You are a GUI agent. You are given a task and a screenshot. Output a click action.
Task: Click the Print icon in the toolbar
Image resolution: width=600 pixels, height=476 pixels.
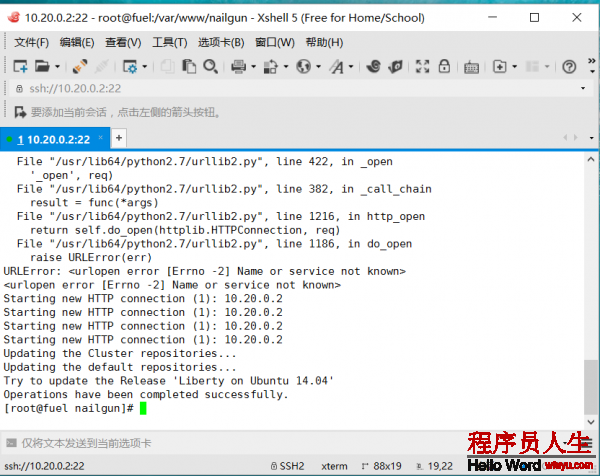[x=238, y=67]
